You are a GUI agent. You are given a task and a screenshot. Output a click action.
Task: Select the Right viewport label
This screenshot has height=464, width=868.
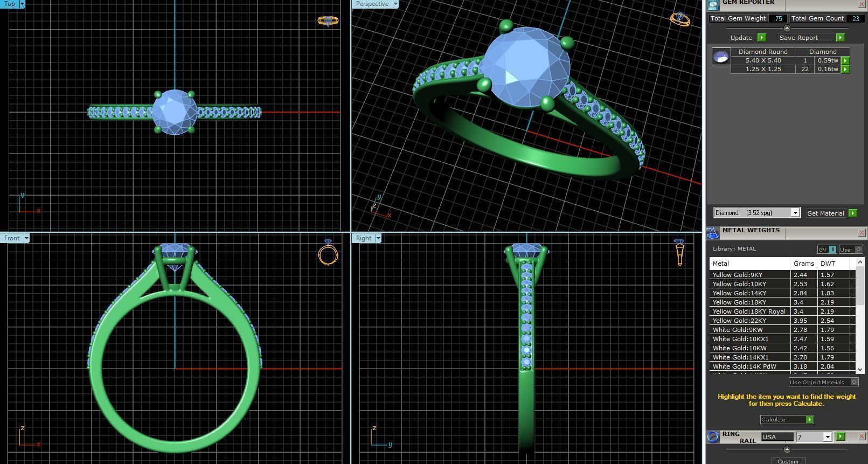(x=364, y=238)
